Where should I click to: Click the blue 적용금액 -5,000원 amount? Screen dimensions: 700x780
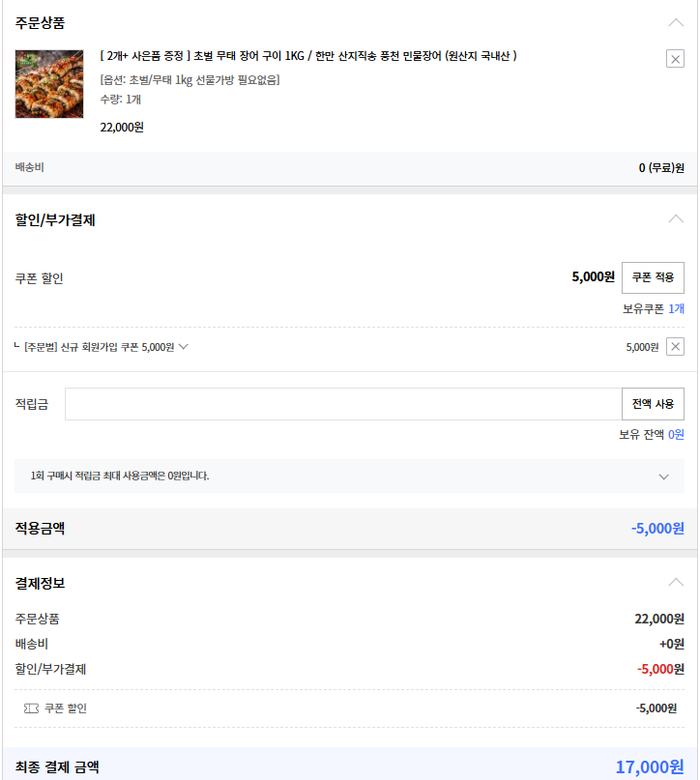657,529
